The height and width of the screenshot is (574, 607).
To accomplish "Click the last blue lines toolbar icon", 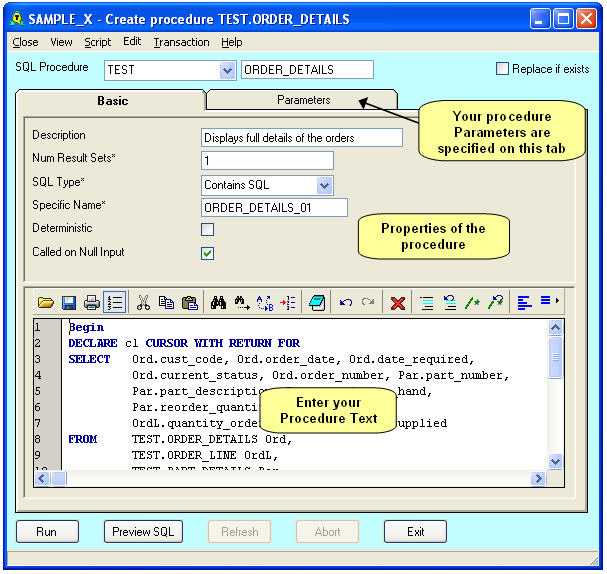I will tap(545, 300).
